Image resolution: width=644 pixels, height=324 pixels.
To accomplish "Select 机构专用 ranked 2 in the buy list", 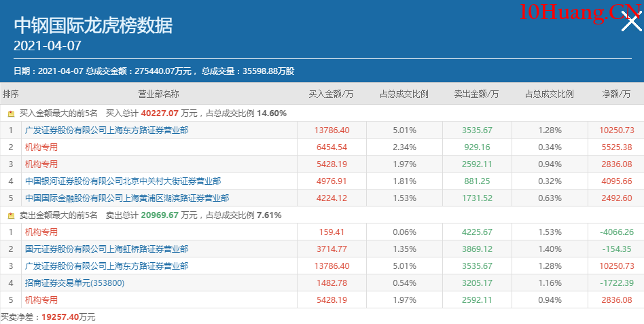I will pyautogui.click(x=41, y=147).
